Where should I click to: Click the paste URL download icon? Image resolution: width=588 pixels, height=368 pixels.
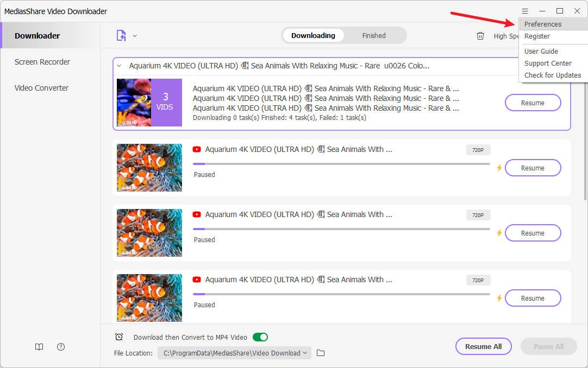tap(121, 36)
